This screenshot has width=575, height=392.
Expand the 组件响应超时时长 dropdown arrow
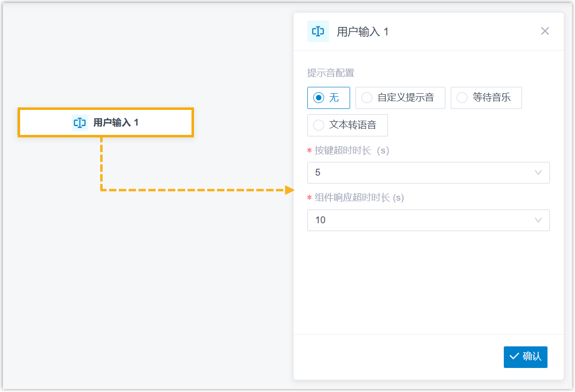click(x=538, y=220)
